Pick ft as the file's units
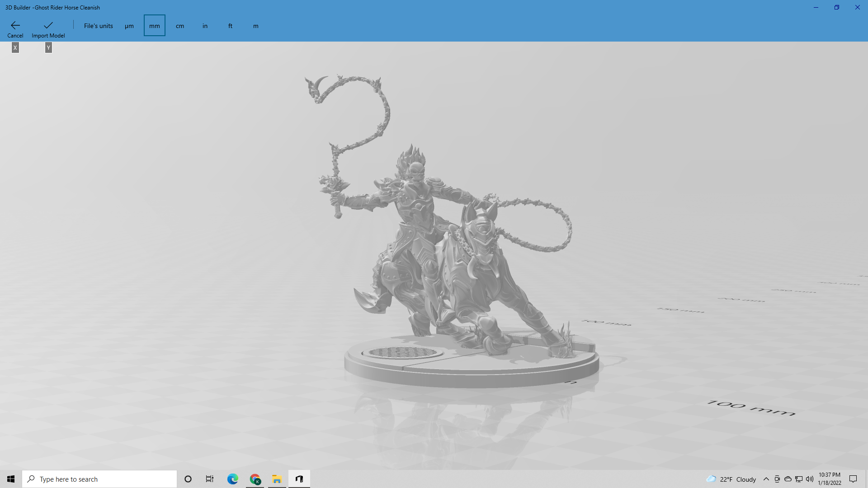This screenshot has height=488, width=868. click(x=231, y=26)
